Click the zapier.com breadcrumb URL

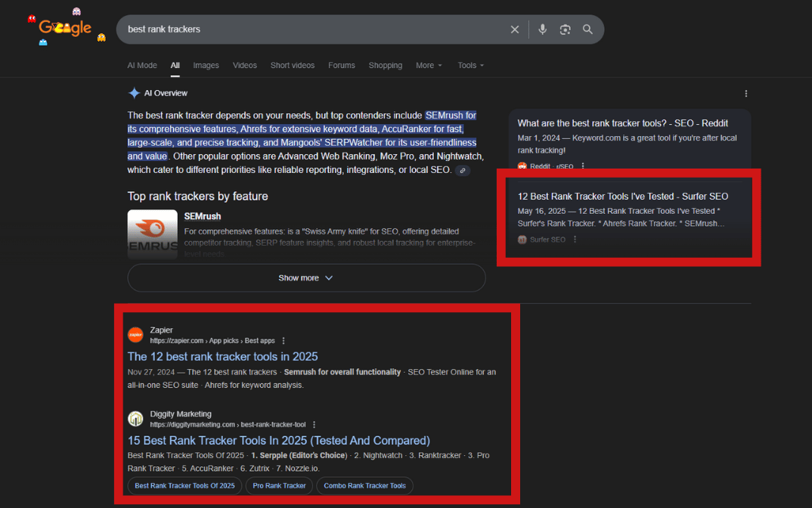pos(212,341)
